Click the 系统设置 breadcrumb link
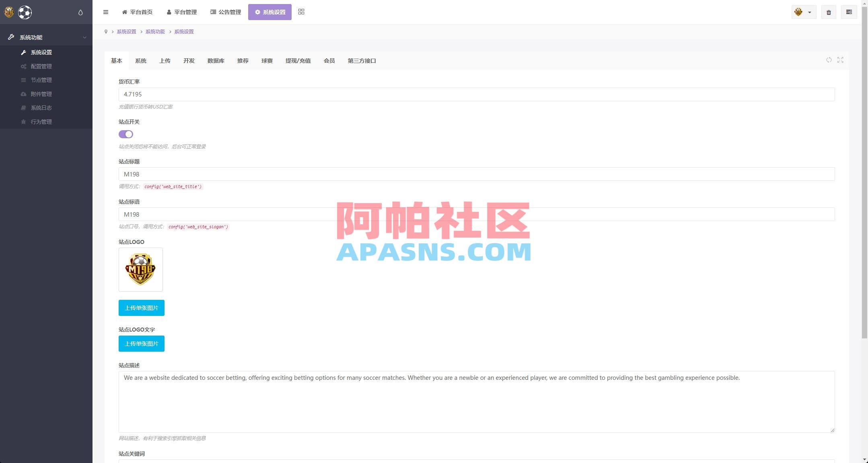This screenshot has width=868, height=463. click(x=126, y=31)
